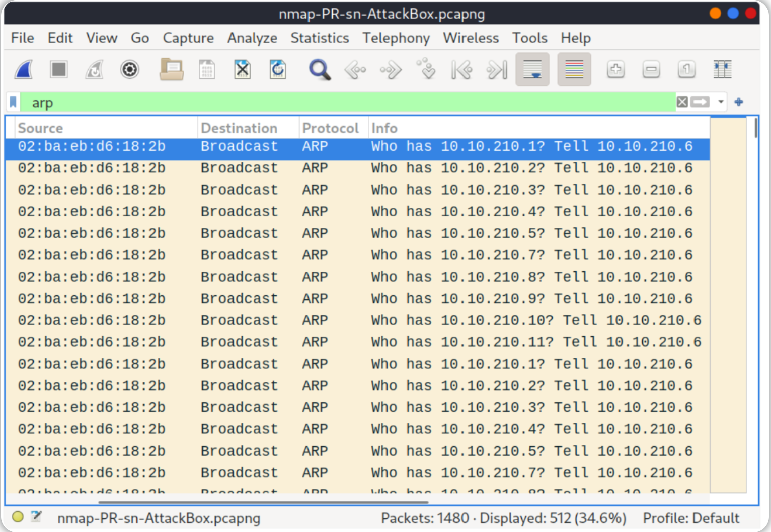This screenshot has height=532, width=771.
Task: Open the Go menu
Action: tap(140, 38)
